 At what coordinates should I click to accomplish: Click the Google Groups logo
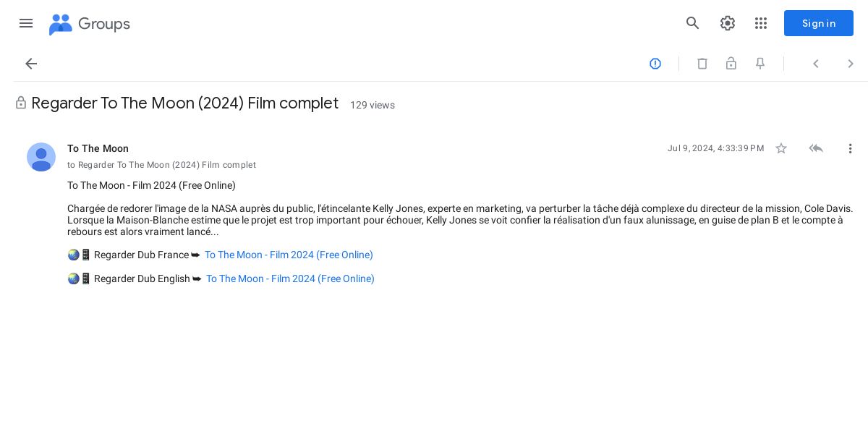[89, 24]
